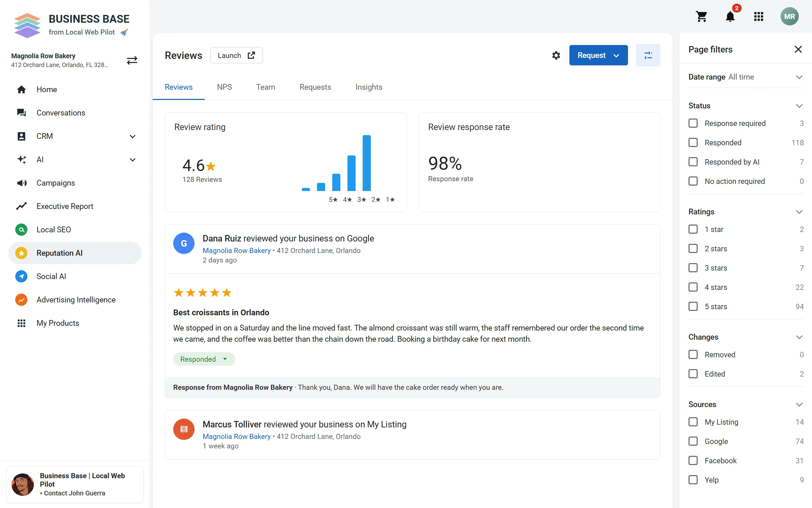
Task: Switch to the Insights tab
Action: tap(369, 87)
